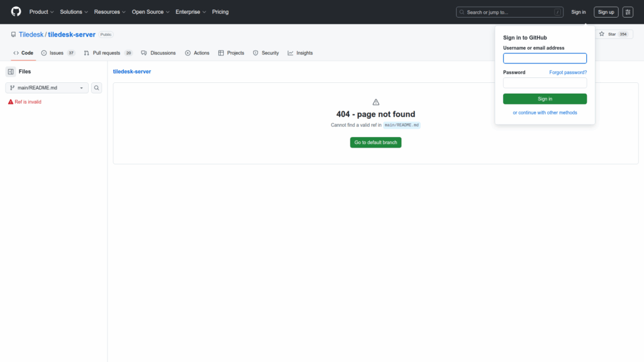Open the Pull requests tab
The height and width of the screenshot is (362, 644).
pos(108,53)
